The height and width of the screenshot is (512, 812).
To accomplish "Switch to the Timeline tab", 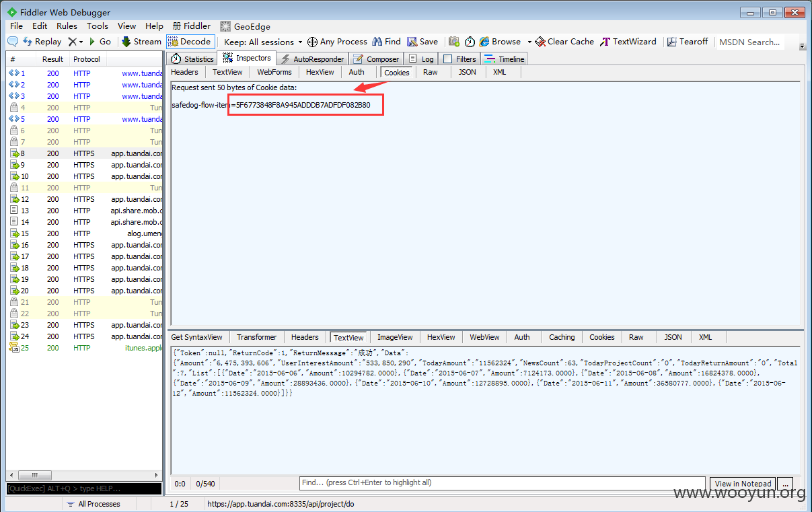I will (x=505, y=59).
